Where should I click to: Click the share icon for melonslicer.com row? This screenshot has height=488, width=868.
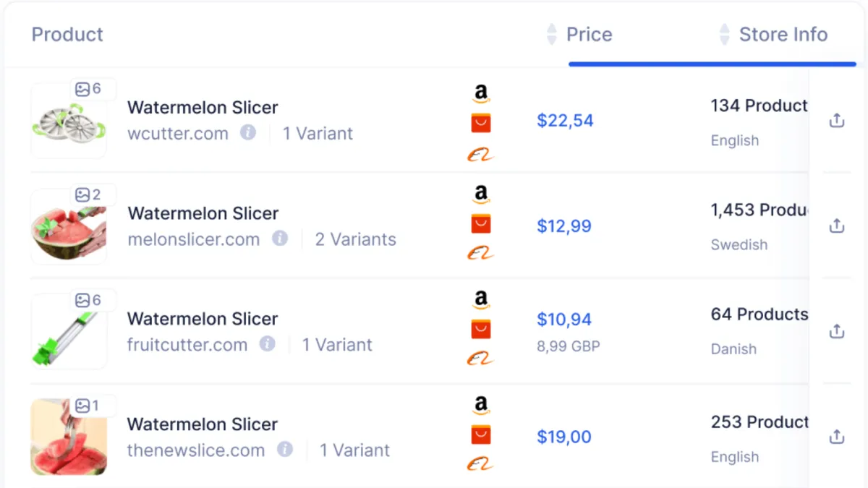pyautogui.click(x=836, y=226)
